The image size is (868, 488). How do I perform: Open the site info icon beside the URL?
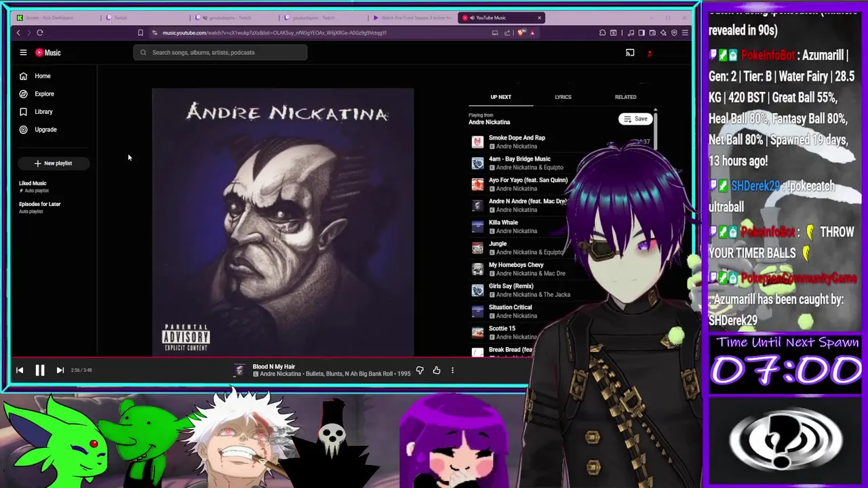point(155,33)
